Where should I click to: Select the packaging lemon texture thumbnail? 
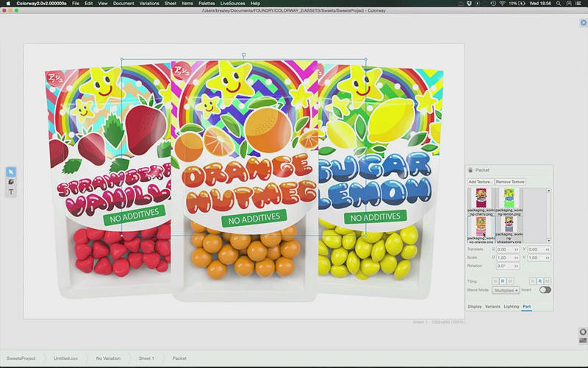509,199
